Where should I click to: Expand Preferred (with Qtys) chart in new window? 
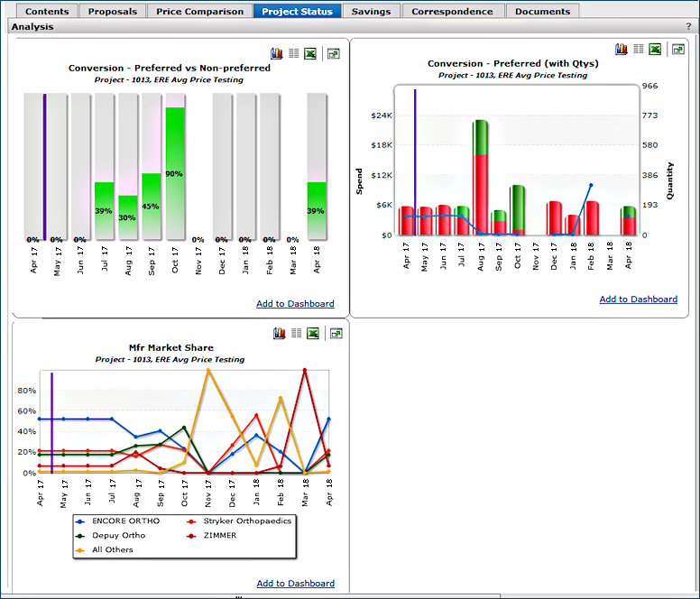(678, 50)
